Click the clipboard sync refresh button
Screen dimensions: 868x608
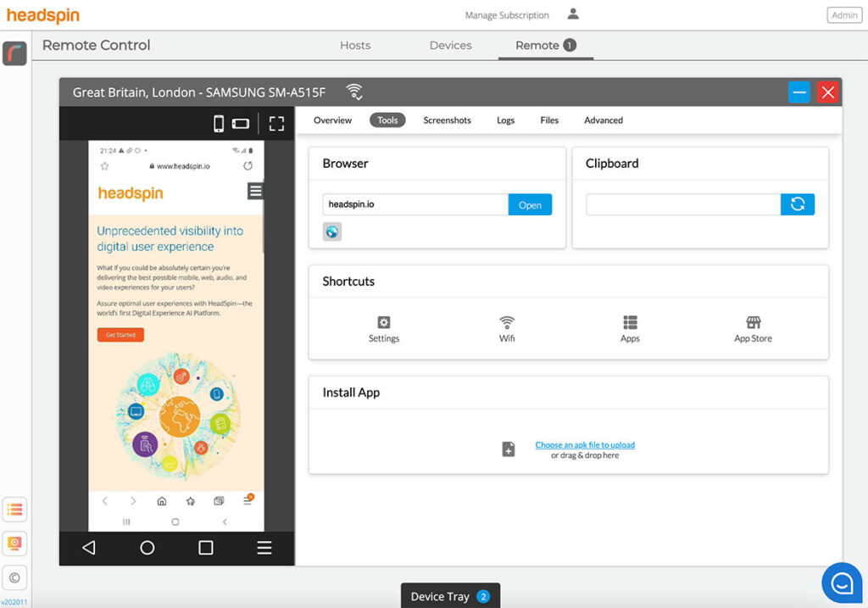tap(797, 204)
